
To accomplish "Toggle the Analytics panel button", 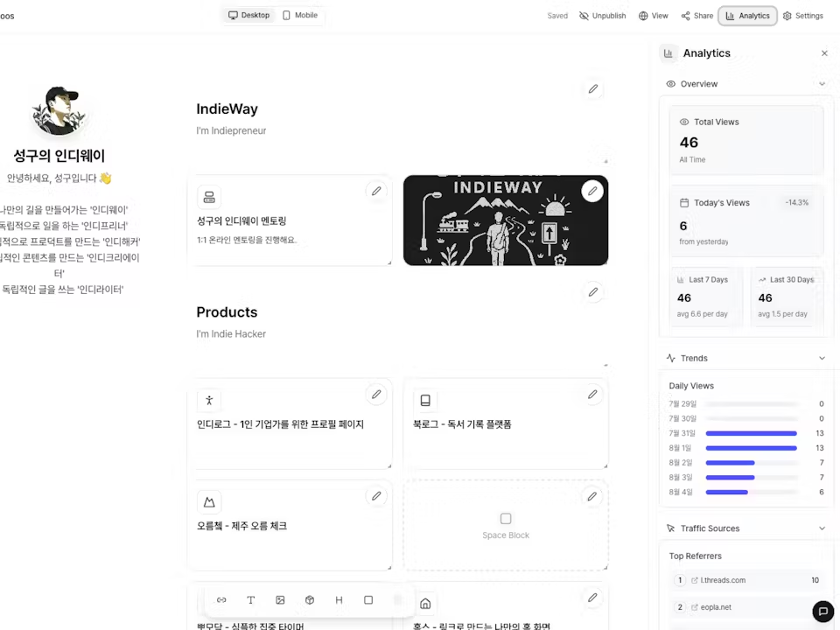I will click(x=747, y=16).
